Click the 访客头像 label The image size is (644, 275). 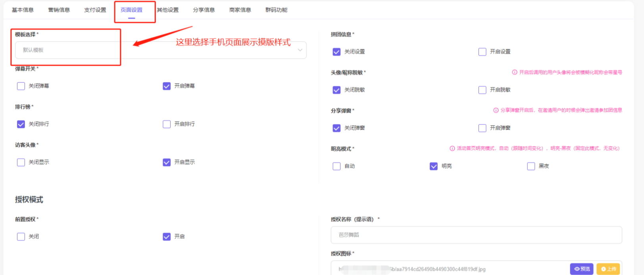[x=25, y=145]
